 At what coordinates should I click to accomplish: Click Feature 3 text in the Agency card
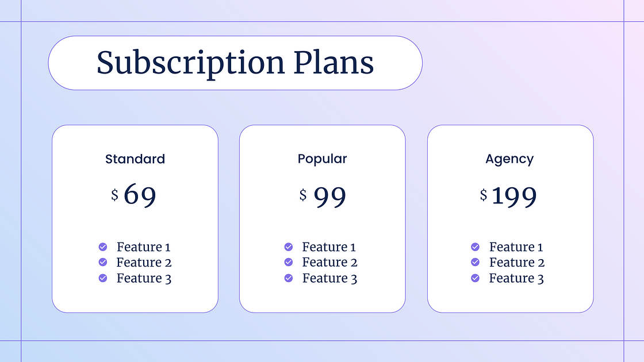(516, 279)
